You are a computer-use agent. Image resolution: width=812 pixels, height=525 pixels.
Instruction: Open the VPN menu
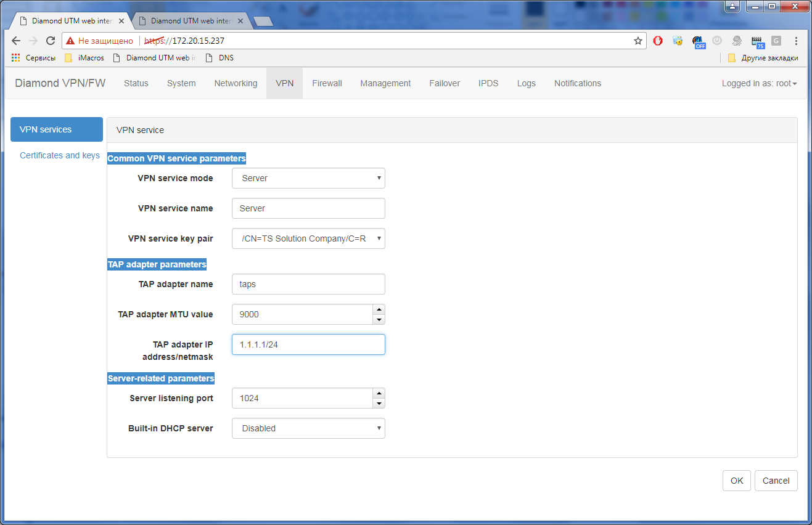(285, 83)
